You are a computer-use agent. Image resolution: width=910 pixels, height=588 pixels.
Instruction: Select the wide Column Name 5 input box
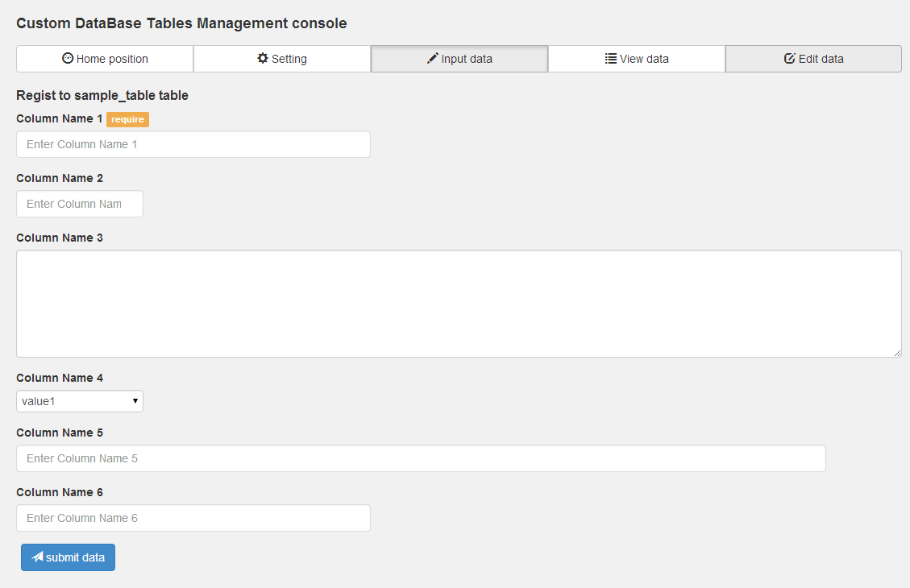421,458
